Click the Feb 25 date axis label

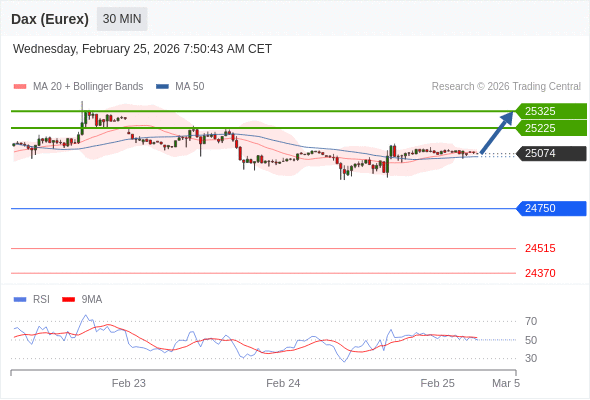[x=437, y=383]
